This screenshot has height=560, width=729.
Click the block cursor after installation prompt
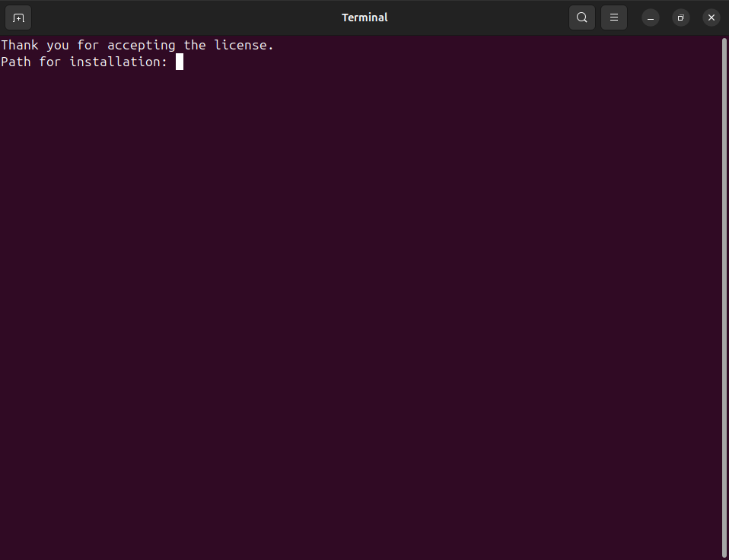[x=180, y=62]
